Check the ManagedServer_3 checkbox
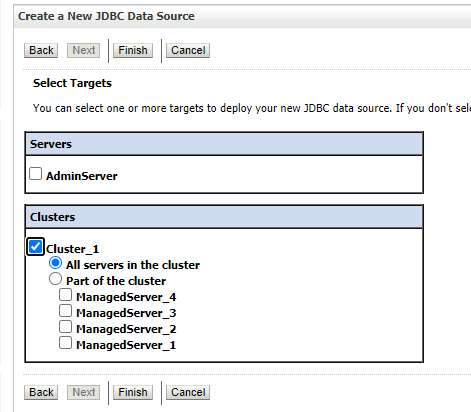This screenshot has height=412, width=471. tap(65, 311)
